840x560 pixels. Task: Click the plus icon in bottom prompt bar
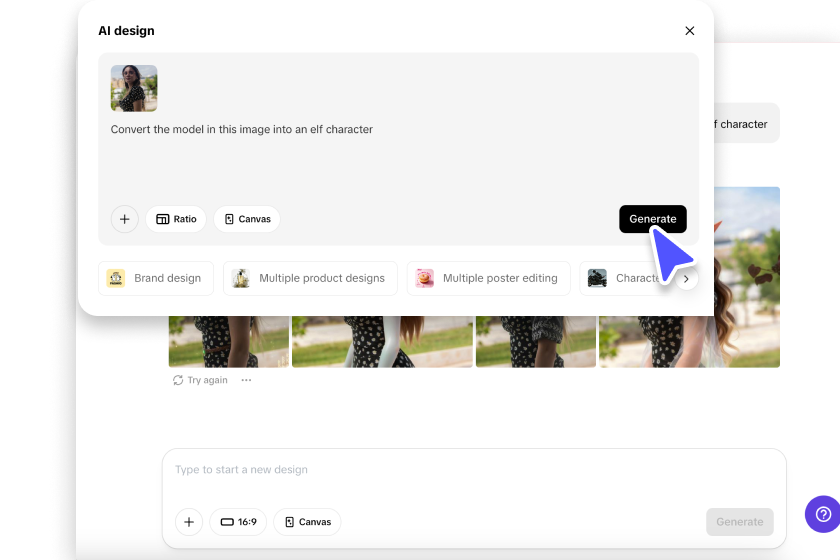pyautogui.click(x=189, y=522)
